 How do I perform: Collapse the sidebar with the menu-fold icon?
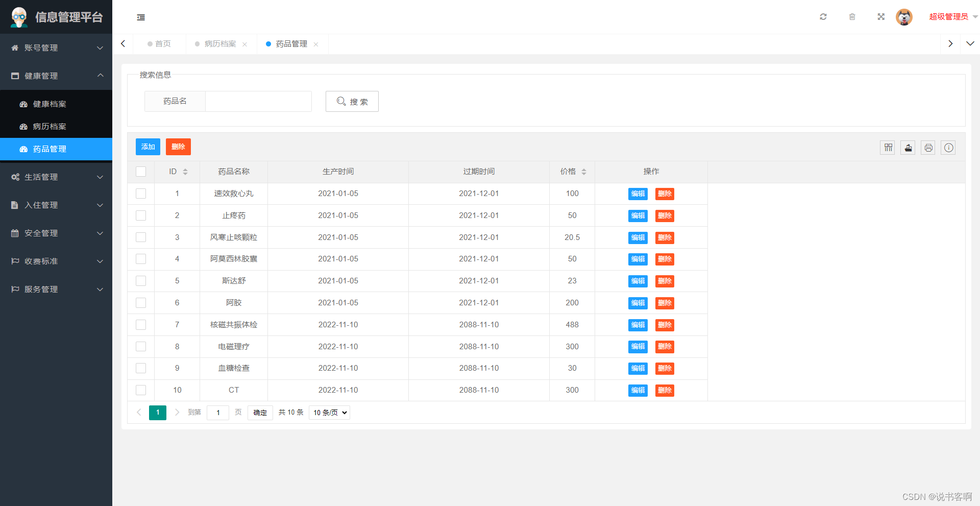tap(141, 17)
